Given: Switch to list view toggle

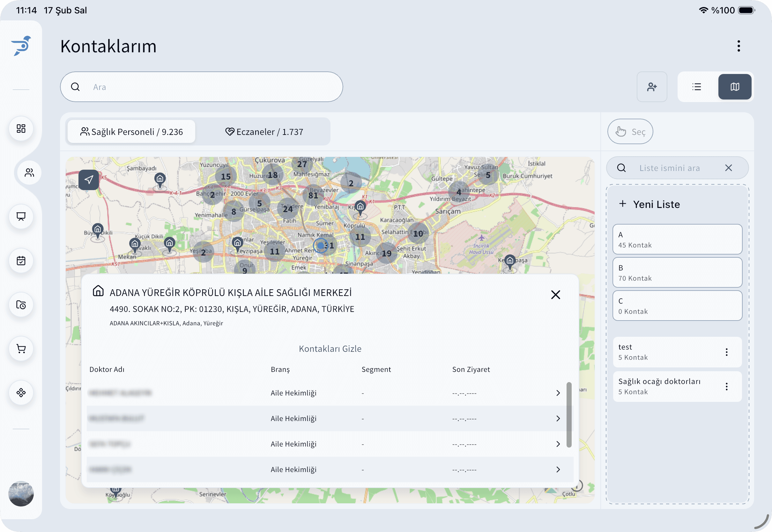Looking at the screenshot, I should coord(697,87).
